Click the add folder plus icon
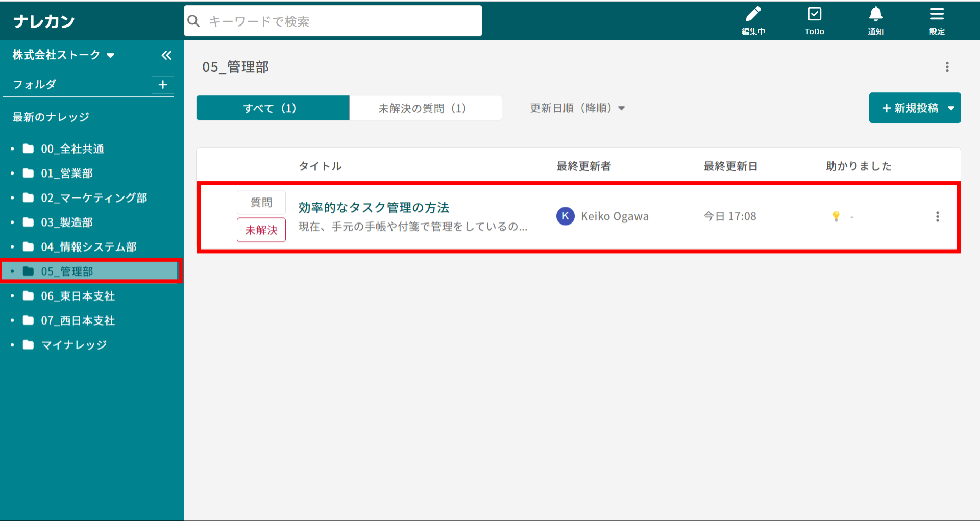This screenshot has width=980, height=521. [163, 85]
